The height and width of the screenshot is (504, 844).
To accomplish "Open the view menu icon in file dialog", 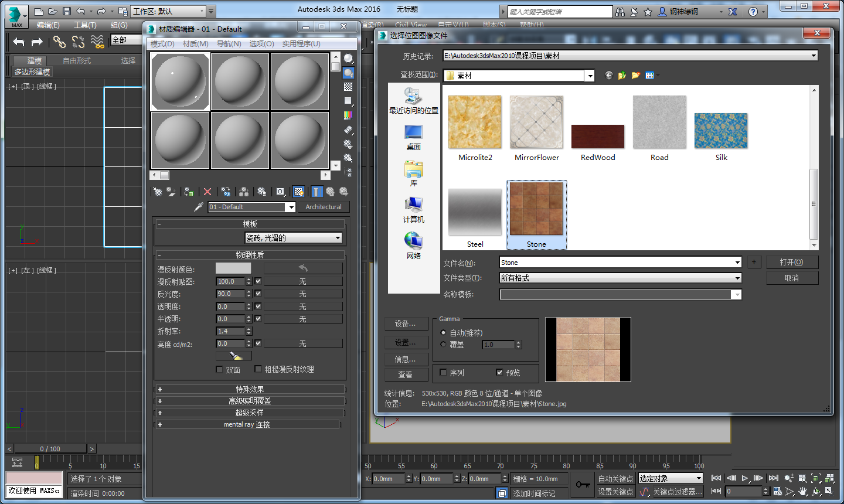I will 652,76.
